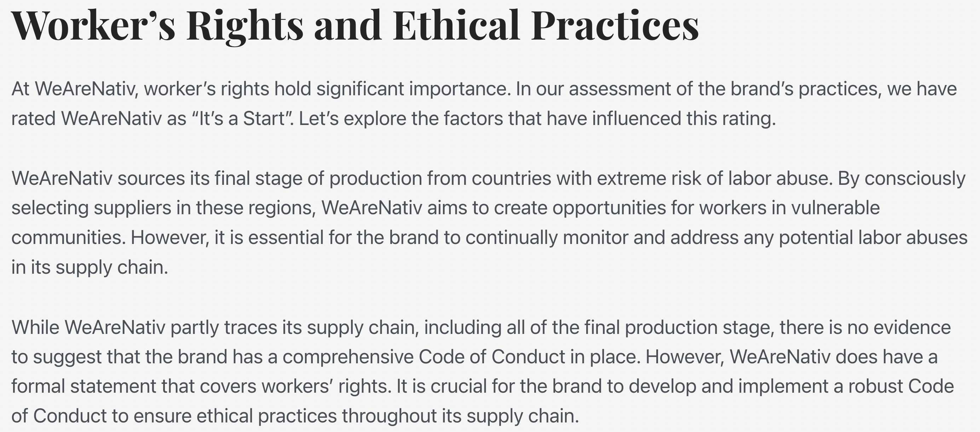Image resolution: width=980 pixels, height=432 pixels.
Task: Click the word "comprehensive"
Action: (x=348, y=357)
